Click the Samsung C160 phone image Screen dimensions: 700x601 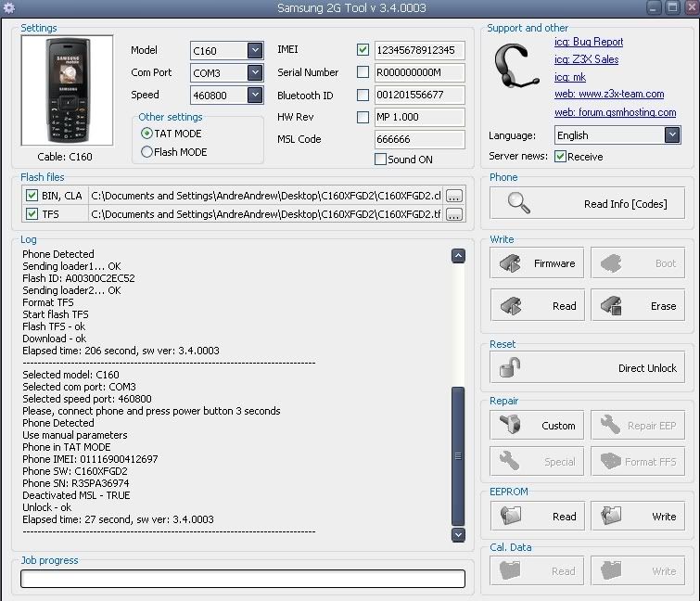point(67,91)
